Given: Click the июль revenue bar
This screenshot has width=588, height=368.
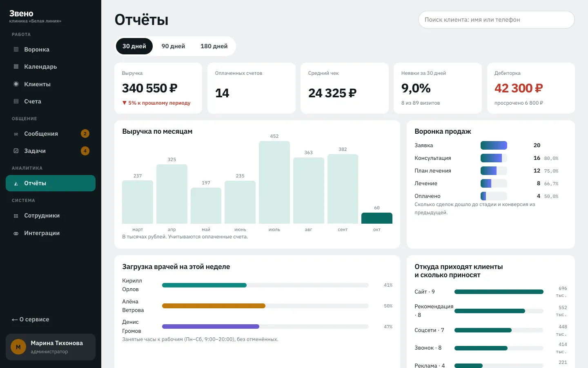Looking at the screenshot, I should [274, 182].
